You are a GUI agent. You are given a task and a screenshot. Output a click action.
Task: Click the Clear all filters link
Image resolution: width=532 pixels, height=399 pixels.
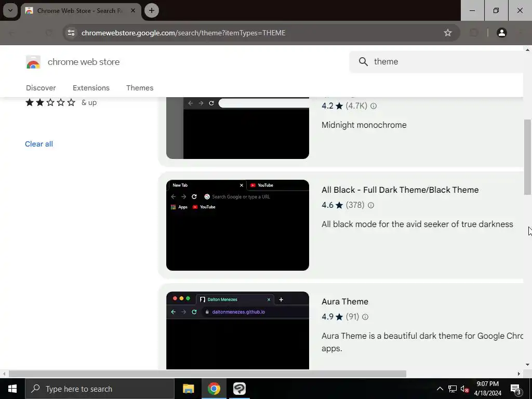click(39, 144)
